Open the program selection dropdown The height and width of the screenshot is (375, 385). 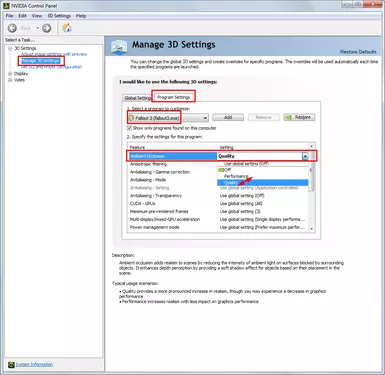pos(168,118)
